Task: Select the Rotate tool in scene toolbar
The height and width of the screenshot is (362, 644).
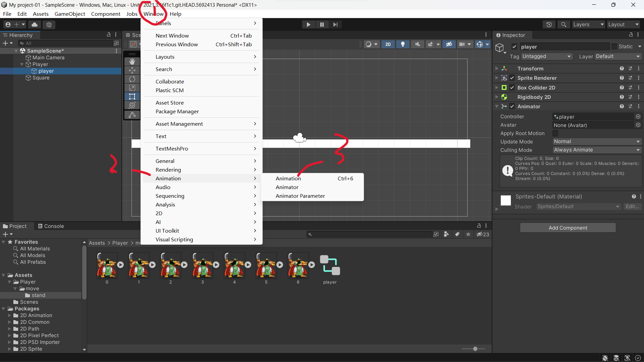Action: [x=132, y=79]
